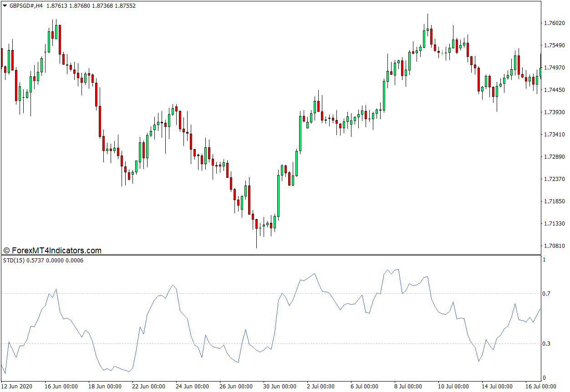Select the 1.73930 price scale label
The image size is (570, 392).
pyautogui.click(x=554, y=112)
